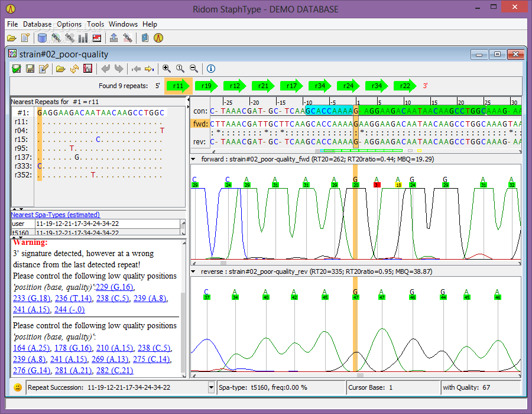Screen dimensions: 532x414
Task: Click the edit notes pencil icon
Action: tap(44, 69)
